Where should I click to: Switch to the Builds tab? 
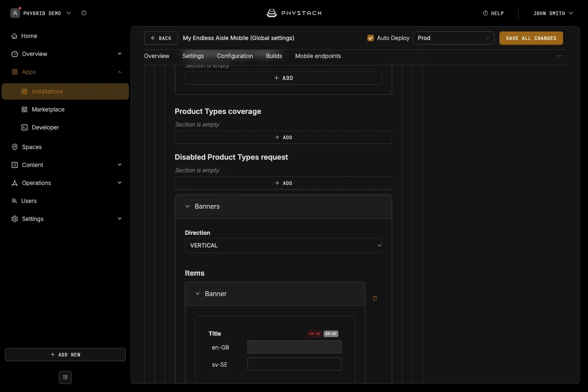[x=274, y=56]
